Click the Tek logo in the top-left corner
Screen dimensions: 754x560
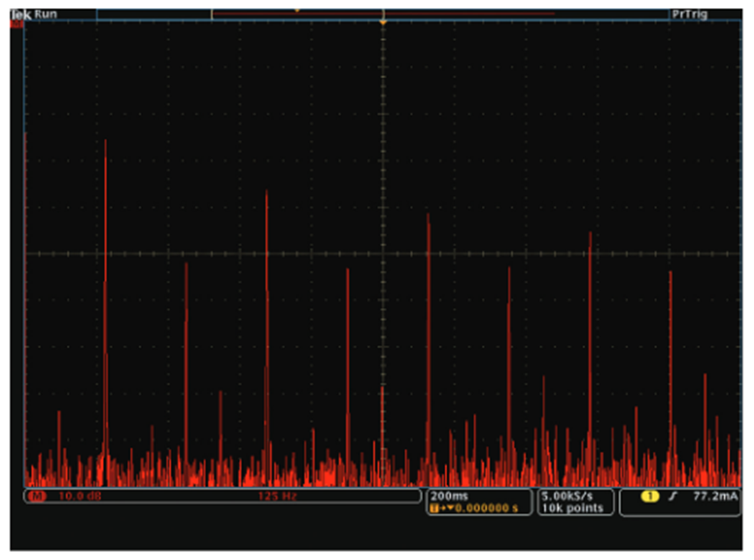pyautogui.click(x=20, y=14)
